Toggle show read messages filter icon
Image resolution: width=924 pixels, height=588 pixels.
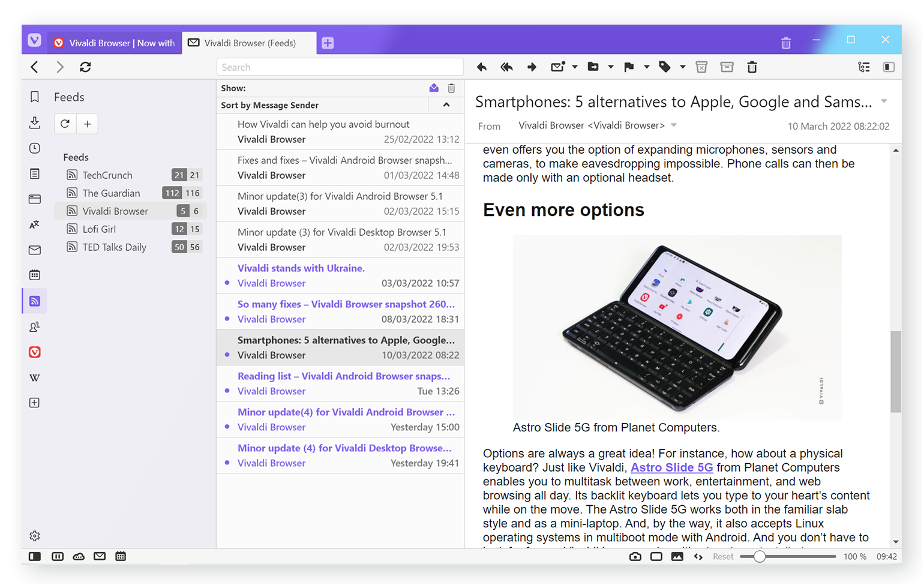click(x=434, y=88)
